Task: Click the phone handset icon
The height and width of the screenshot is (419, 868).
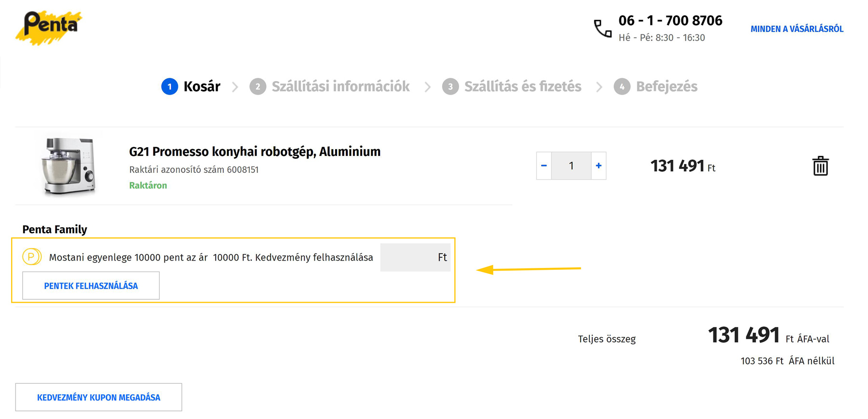Action: [x=602, y=28]
